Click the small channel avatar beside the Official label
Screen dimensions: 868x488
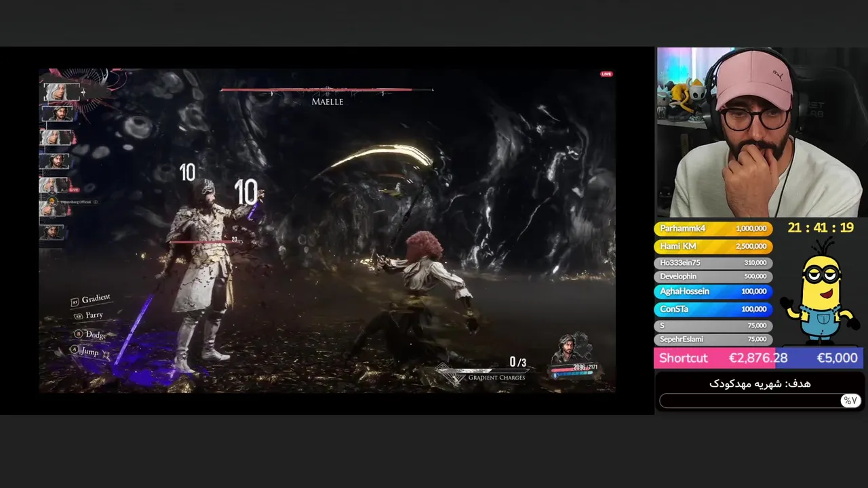tap(51, 202)
